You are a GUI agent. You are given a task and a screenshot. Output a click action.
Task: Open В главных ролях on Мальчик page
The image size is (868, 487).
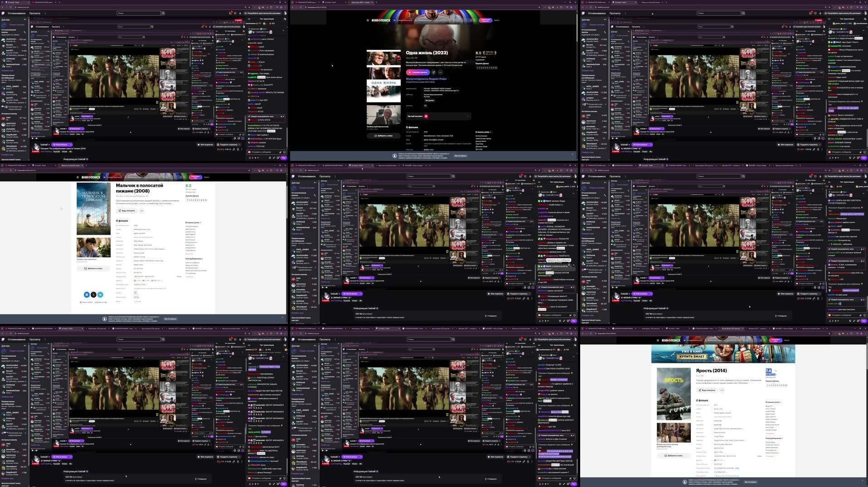tap(193, 222)
